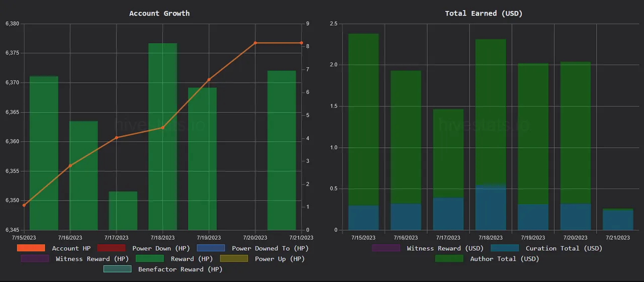Click the 6,365 left axis label
The width and height of the screenshot is (644, 282).
tap(12, 112)
